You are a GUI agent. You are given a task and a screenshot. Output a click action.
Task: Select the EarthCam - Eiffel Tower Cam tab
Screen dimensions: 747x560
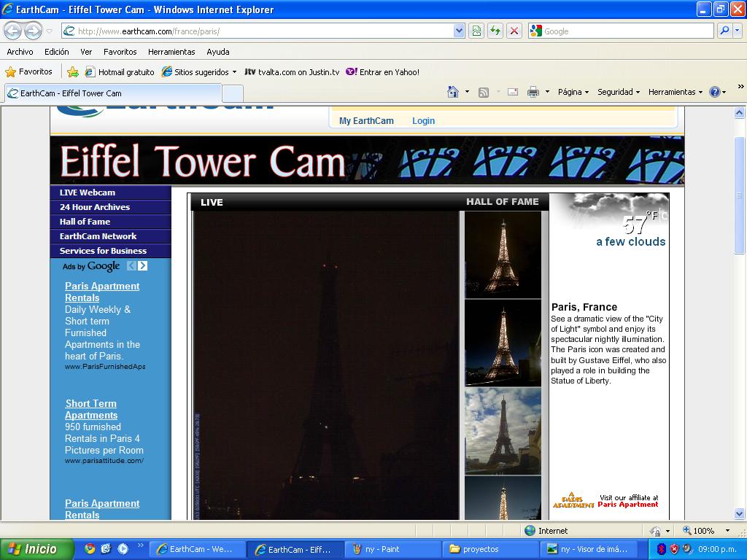click(x=113, y=93)
